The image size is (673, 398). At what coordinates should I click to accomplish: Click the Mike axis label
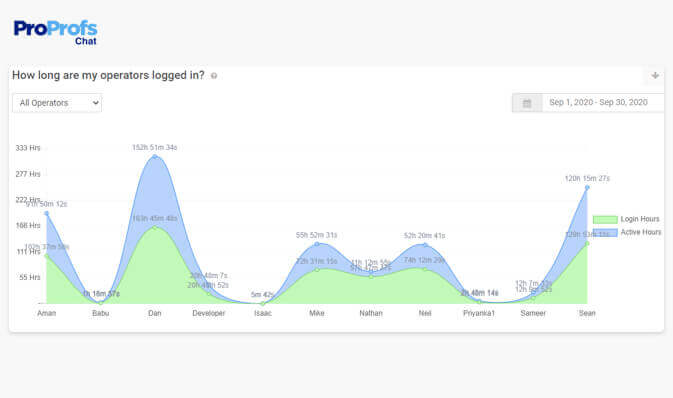point(317,313)
